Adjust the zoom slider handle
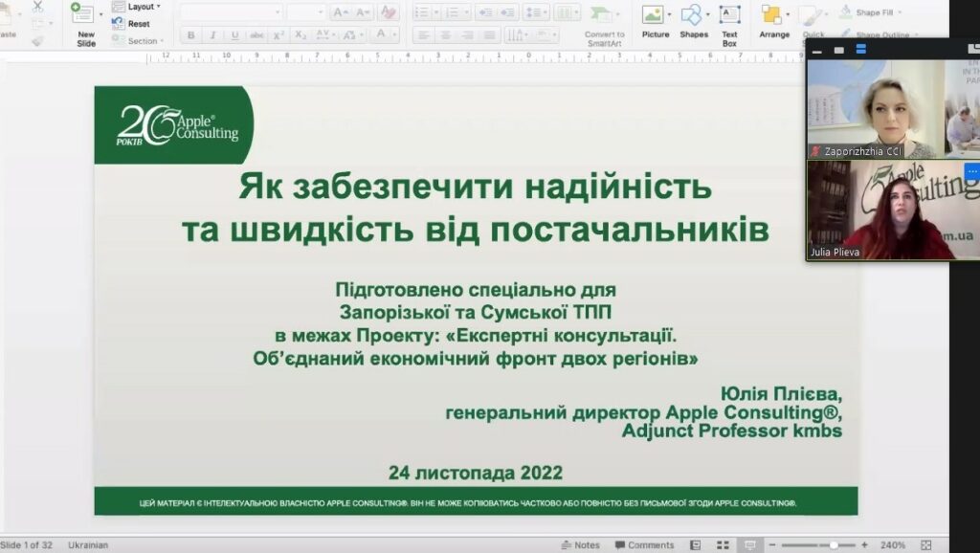The image size is (980, 553). [834, 545]
